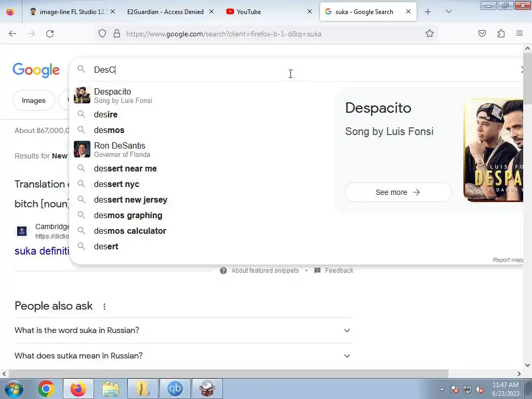Click the search magnifier icon in search box
532x399 pixels.
pos(81,69)
